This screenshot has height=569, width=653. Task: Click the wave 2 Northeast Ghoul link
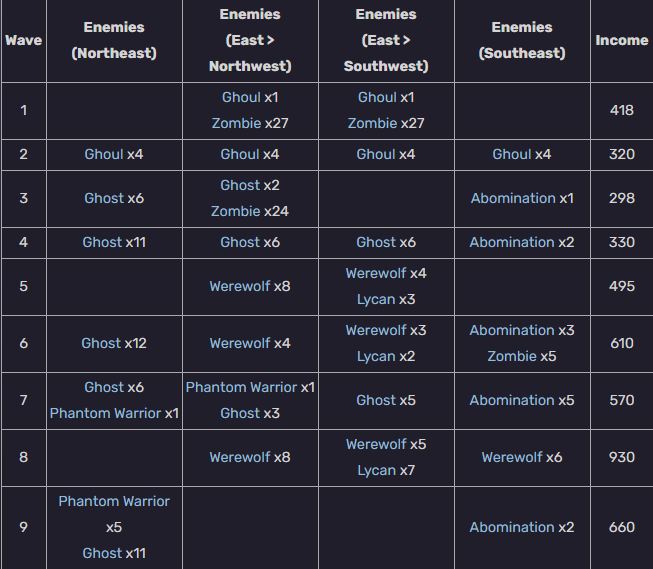tap(104, 154)
